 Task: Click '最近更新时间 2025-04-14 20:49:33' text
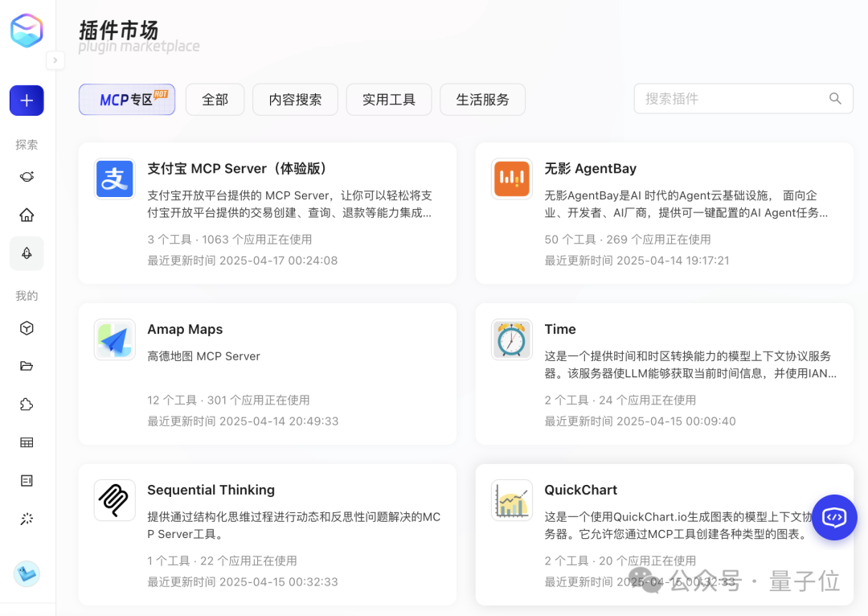pos(243,421)
